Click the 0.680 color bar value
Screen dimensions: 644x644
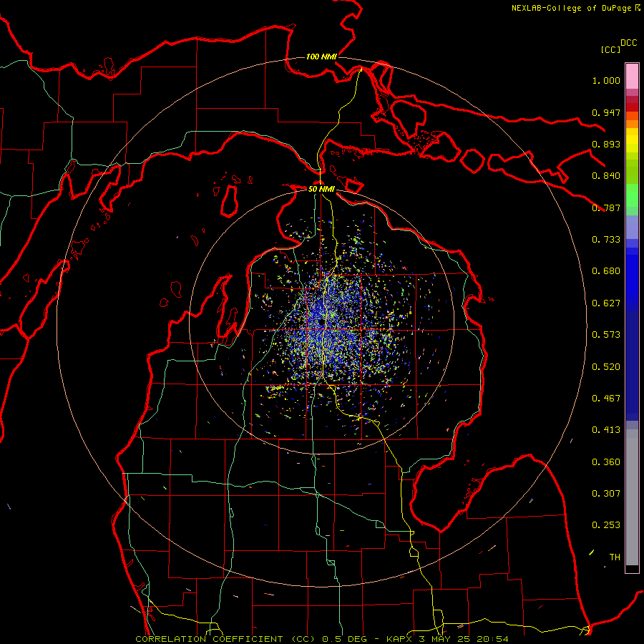(606, 270)
